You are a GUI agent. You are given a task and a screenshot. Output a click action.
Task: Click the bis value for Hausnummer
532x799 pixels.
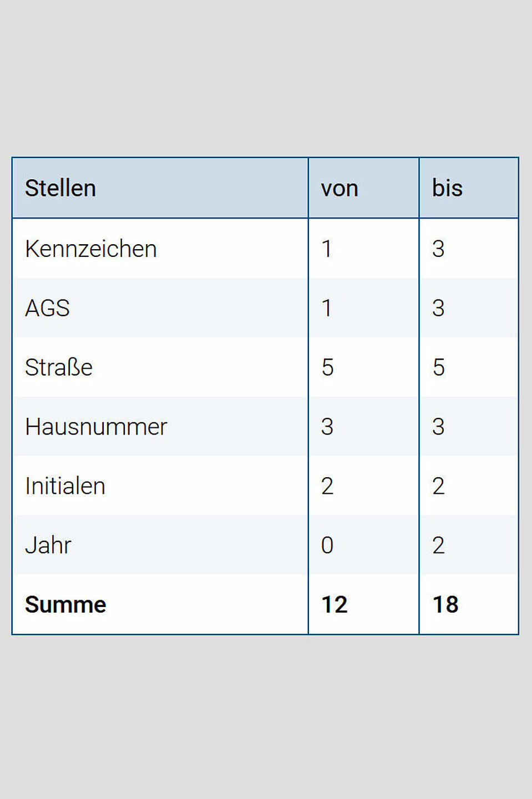[438, 427]
